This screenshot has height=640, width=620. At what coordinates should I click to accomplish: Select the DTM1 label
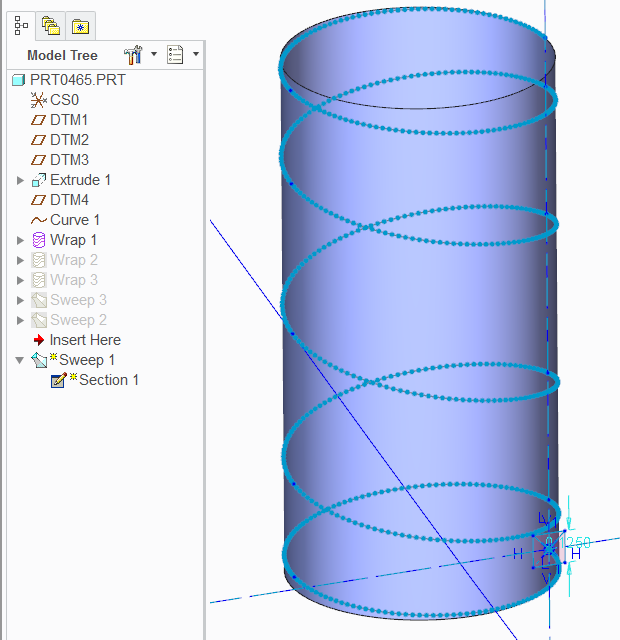(69, 120)
